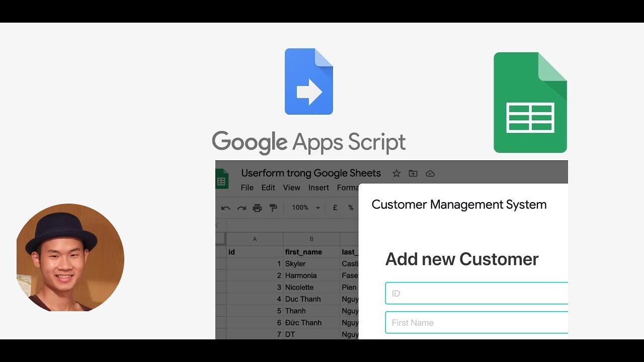This screenshot has height=362, width=644.
Task: Click the id cell with value 1
Action: click(x=255, y=263)
